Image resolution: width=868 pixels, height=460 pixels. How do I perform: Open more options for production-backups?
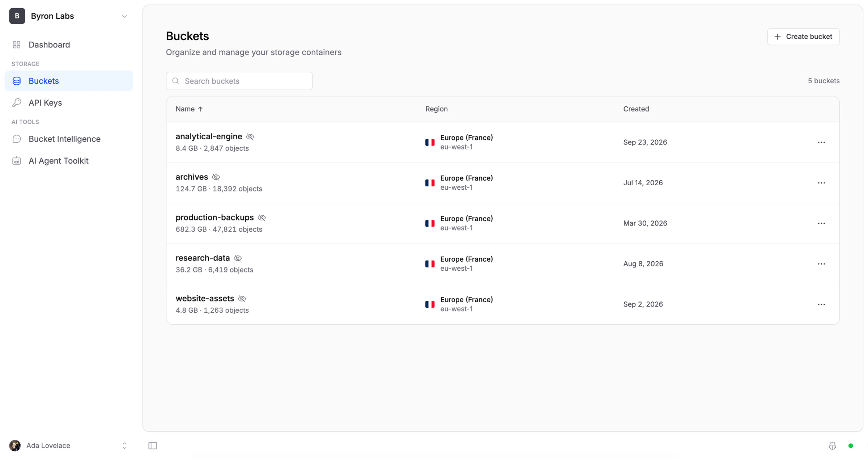(821, 223)
